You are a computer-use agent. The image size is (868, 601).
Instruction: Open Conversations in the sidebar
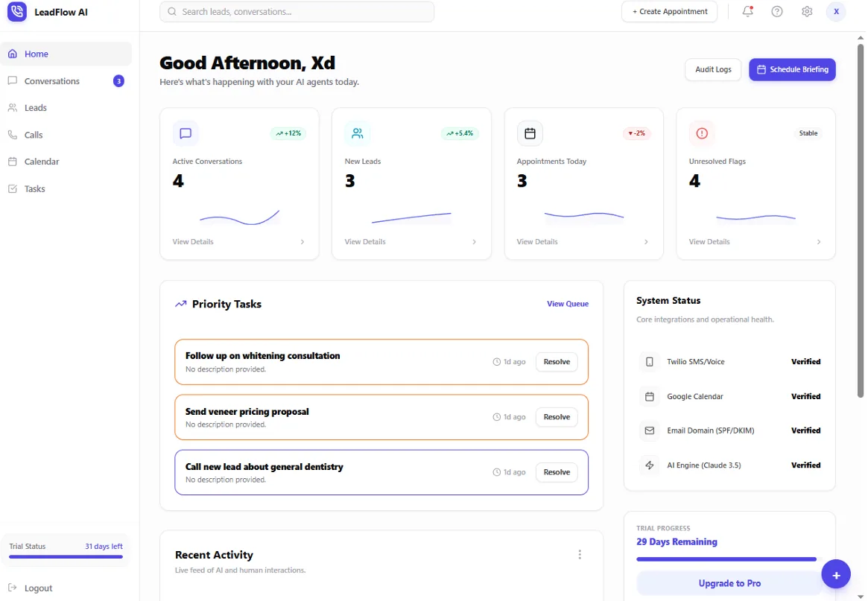(x=66, y=81)
